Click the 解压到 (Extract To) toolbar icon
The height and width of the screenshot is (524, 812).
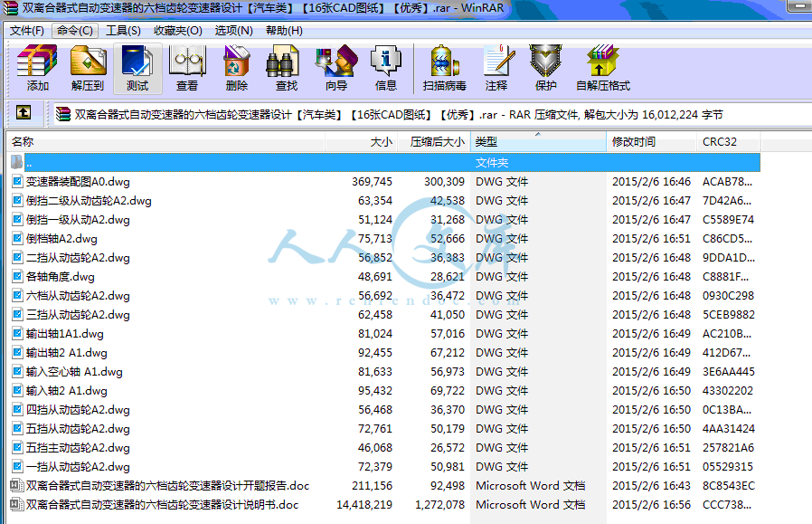click(88, 69)
